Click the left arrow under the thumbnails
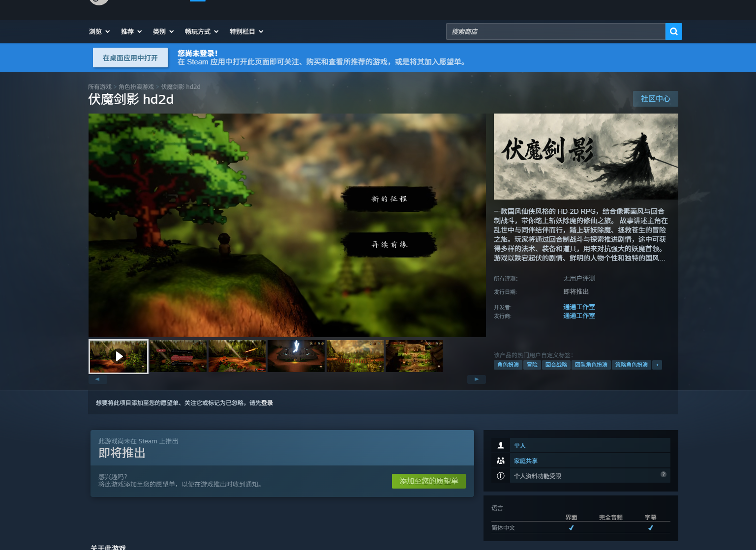 98,379
